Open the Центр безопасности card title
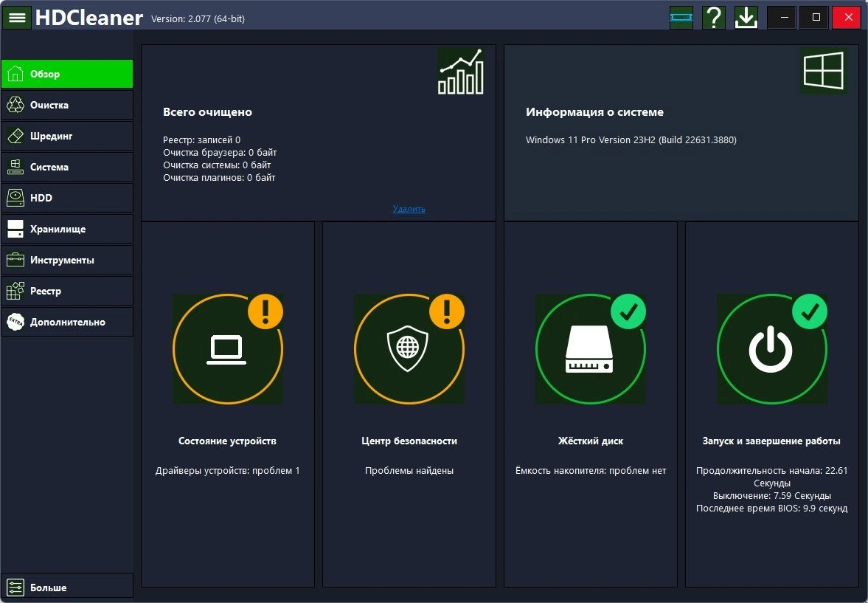 click(x=409, y=441)
